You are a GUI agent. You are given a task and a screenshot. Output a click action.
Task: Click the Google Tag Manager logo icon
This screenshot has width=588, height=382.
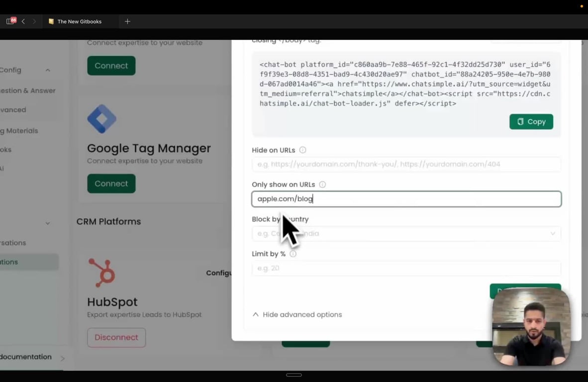coord(101,119)
